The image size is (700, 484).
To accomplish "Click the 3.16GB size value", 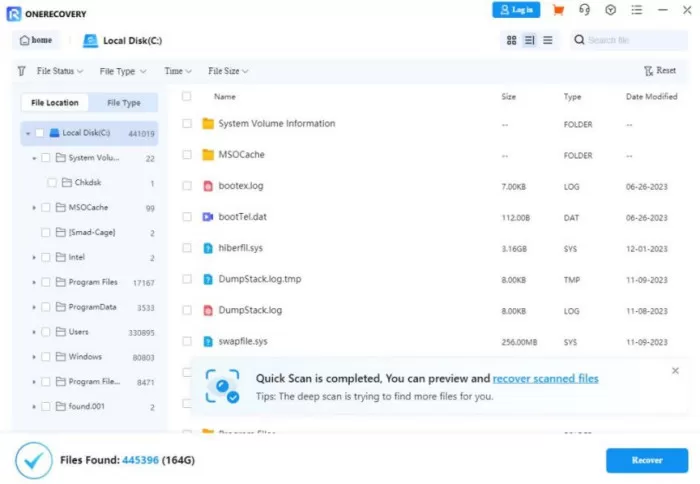I will point(514,249).
